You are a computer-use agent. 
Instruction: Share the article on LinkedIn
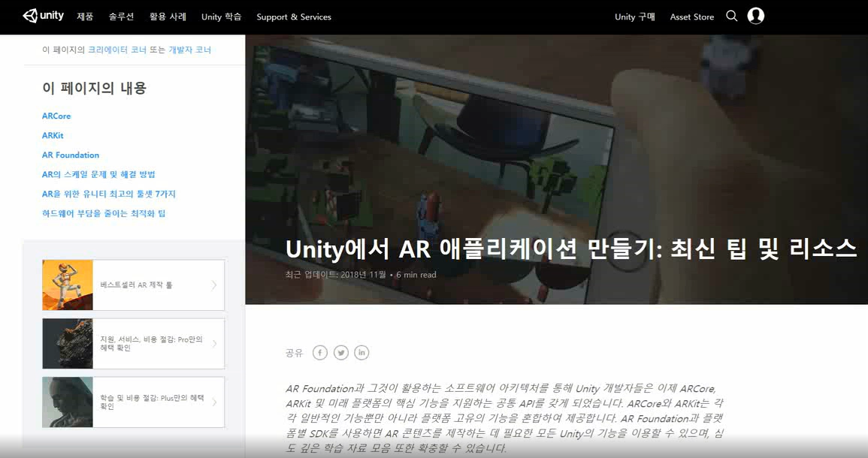click(x=361, y=352)
